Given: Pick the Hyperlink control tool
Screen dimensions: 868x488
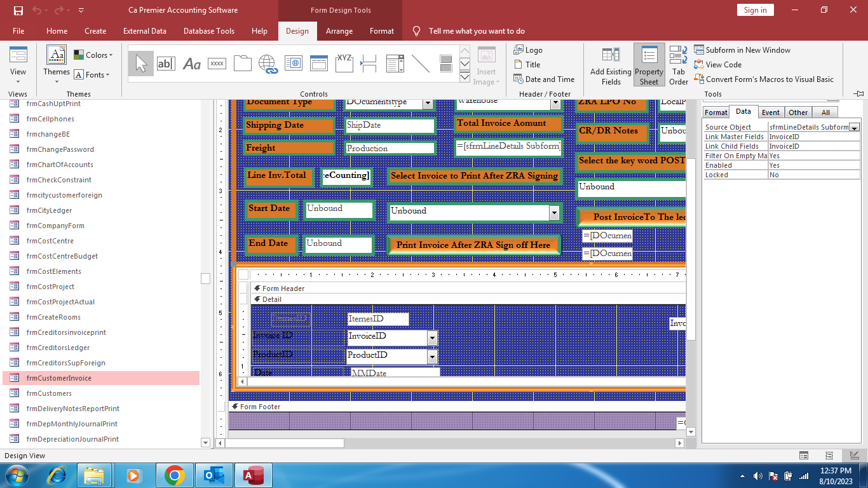Looking at the screenshot, I should pyautogui.click(x=268, y=63).
